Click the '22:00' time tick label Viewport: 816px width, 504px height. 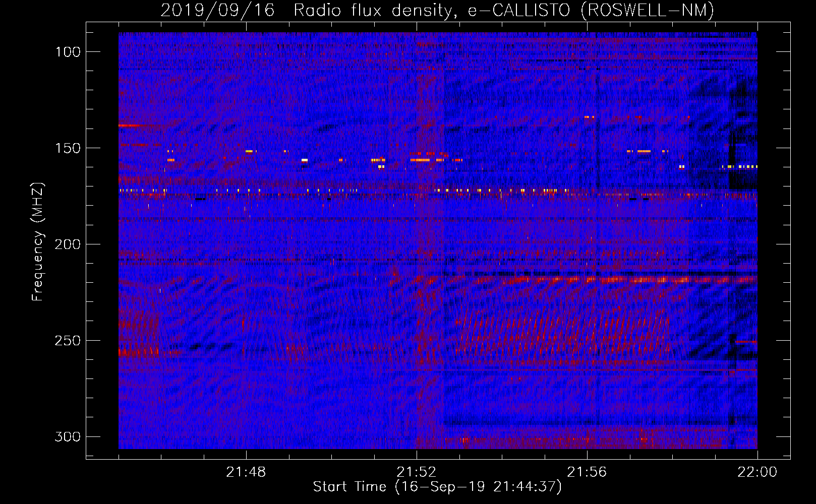pos(757,472)
